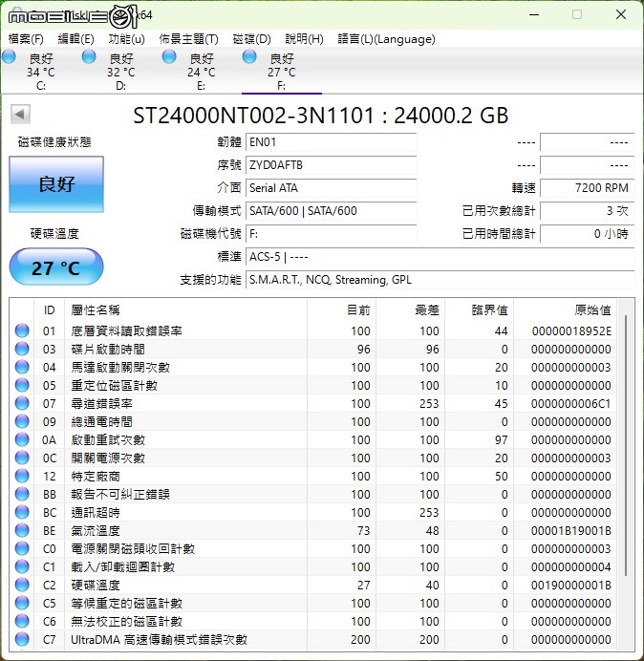Click the 原始值 column header
Viewport: 644px width, 661px height.
coord(565,310)
